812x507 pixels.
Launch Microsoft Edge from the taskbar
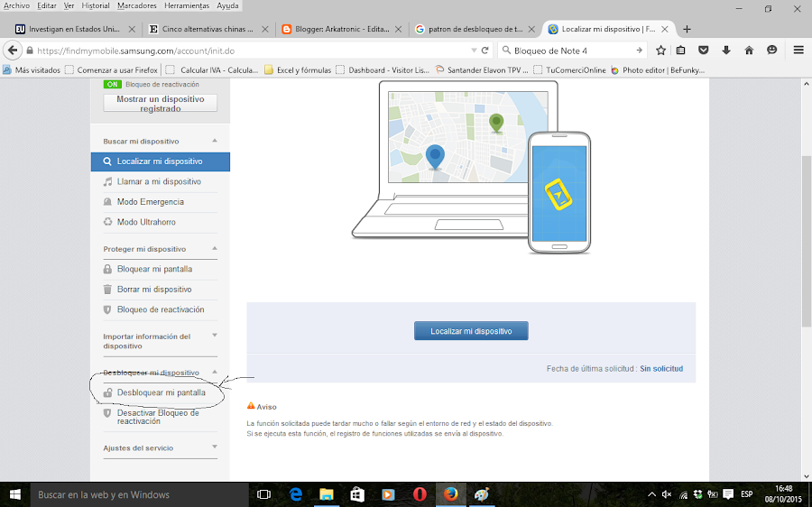click(x=296, y=494)
